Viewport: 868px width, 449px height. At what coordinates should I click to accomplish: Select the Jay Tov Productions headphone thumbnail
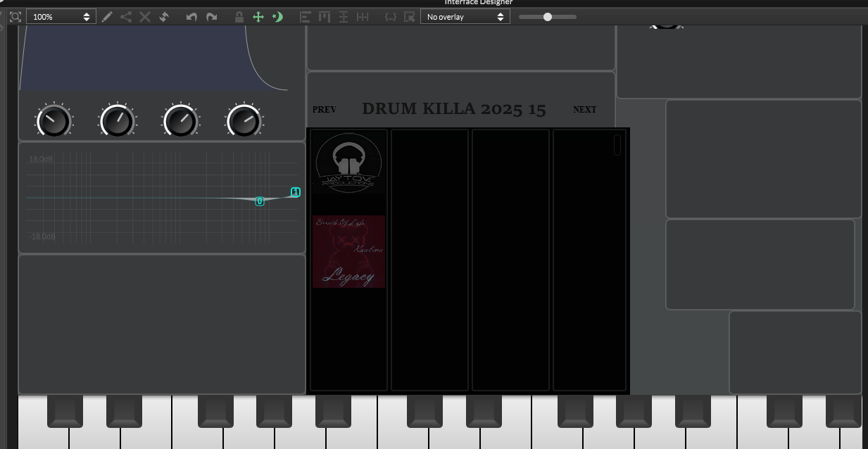point(349,163)
